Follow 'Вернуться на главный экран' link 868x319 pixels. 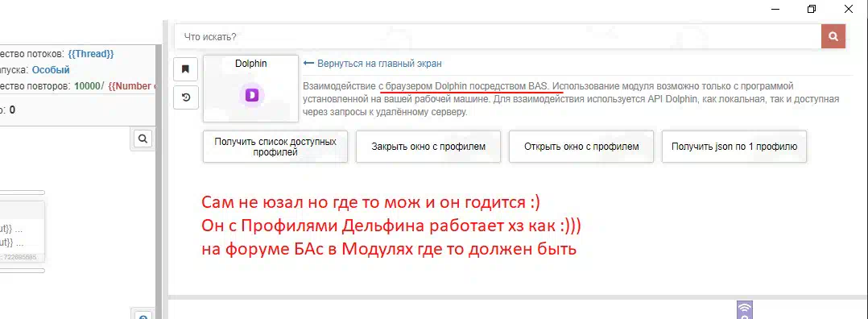tap(379, 64)
